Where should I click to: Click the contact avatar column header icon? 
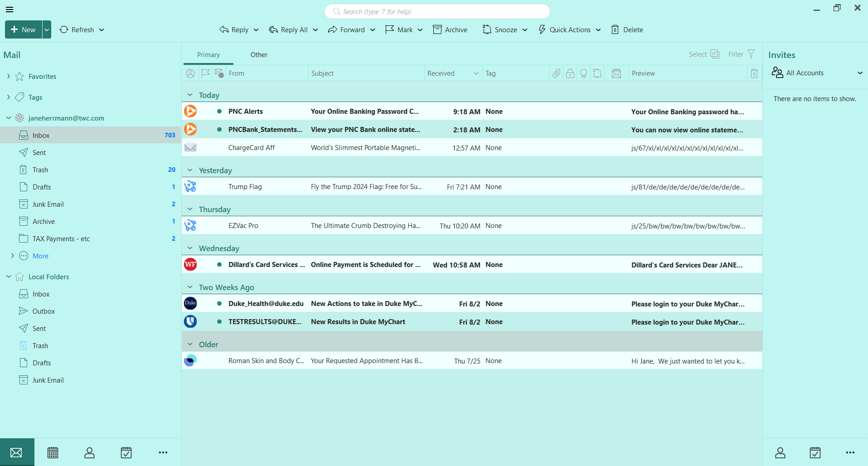[x=190, y=73]
